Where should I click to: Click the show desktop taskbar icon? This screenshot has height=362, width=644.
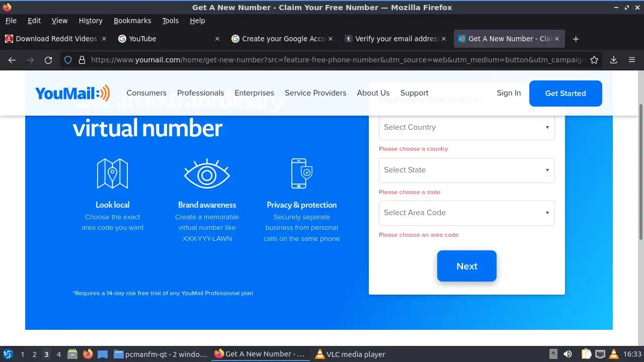(103, 354)
